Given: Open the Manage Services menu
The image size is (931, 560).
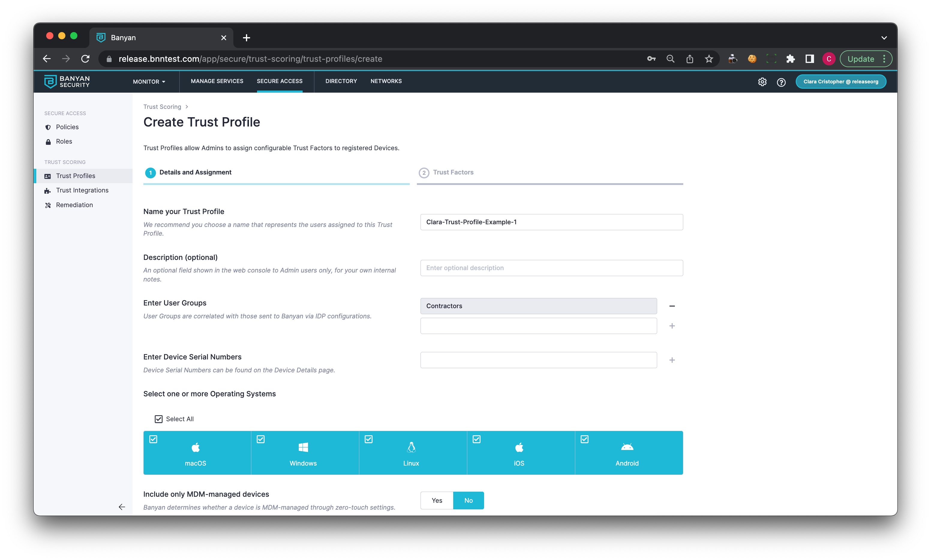Looking at the screenshot, I should [217, 81].
